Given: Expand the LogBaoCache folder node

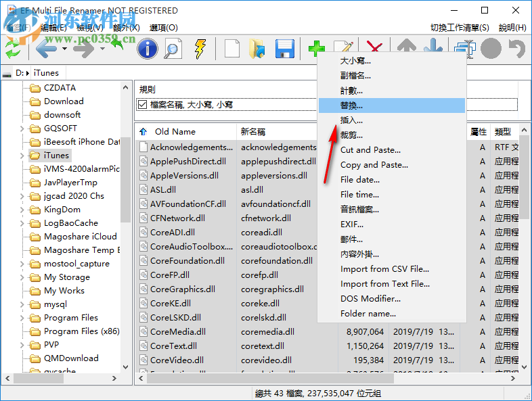Looking at the screenshot, I should (x=22, y=223).
